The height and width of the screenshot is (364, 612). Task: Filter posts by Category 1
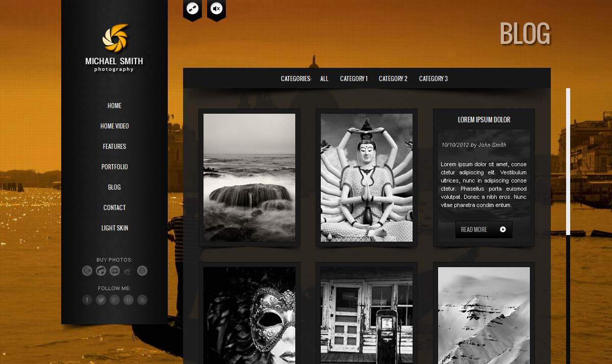click(x=354, y=79)
